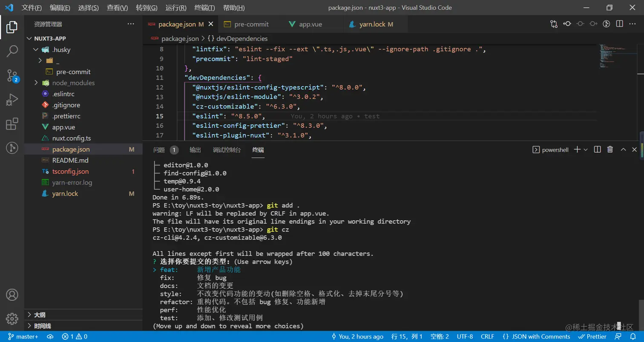Screen dimensions: 644x342
Task: Open the Search view in the activity bar
Action: [12, 52]
